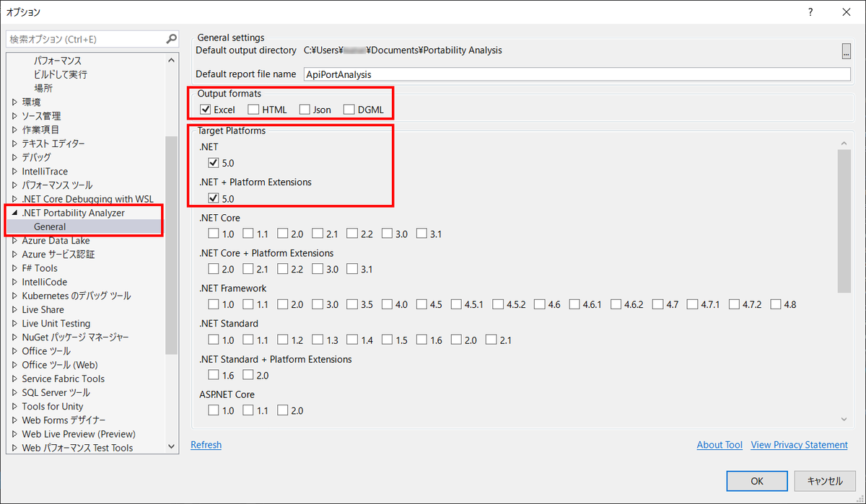
Task: Select the Web Live Preview (Preview) item
Action: pos(79,434)
